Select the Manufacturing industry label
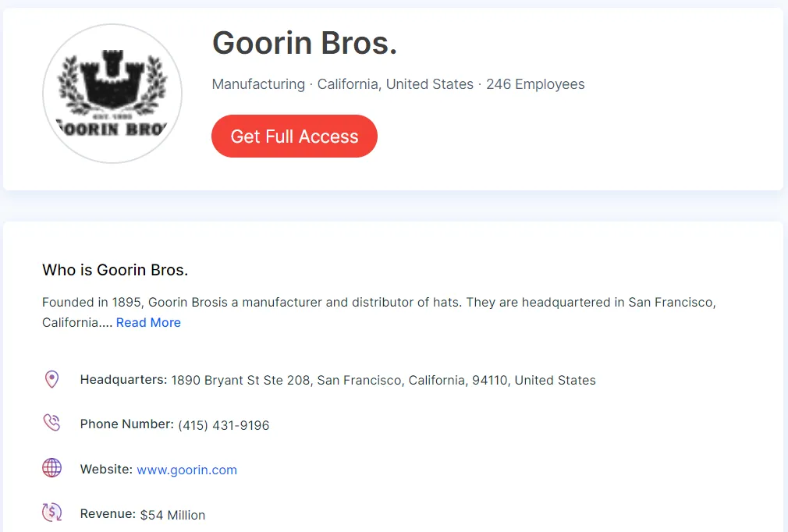The image size is (788, 532). 258,84
